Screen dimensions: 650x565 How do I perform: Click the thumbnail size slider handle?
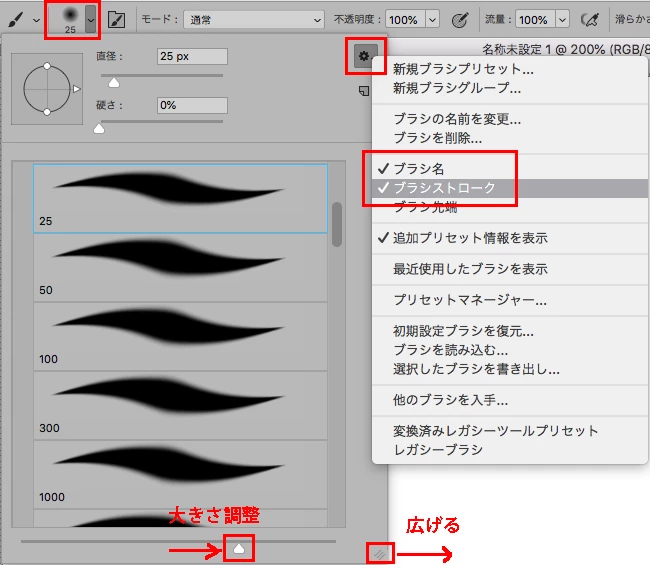tap(239, 549)
